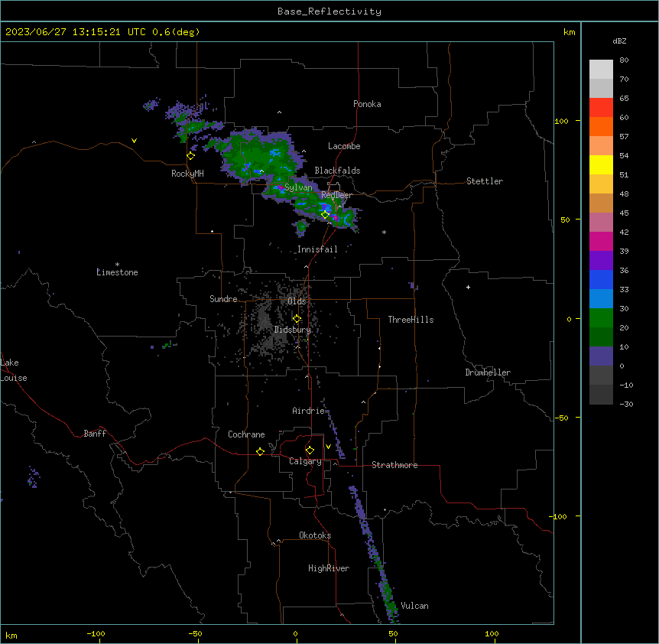Click the km unit label beside the timestamp row
The height and width of the screenshot is (644, 659).
pyautogui.click(x=569, y=32)
